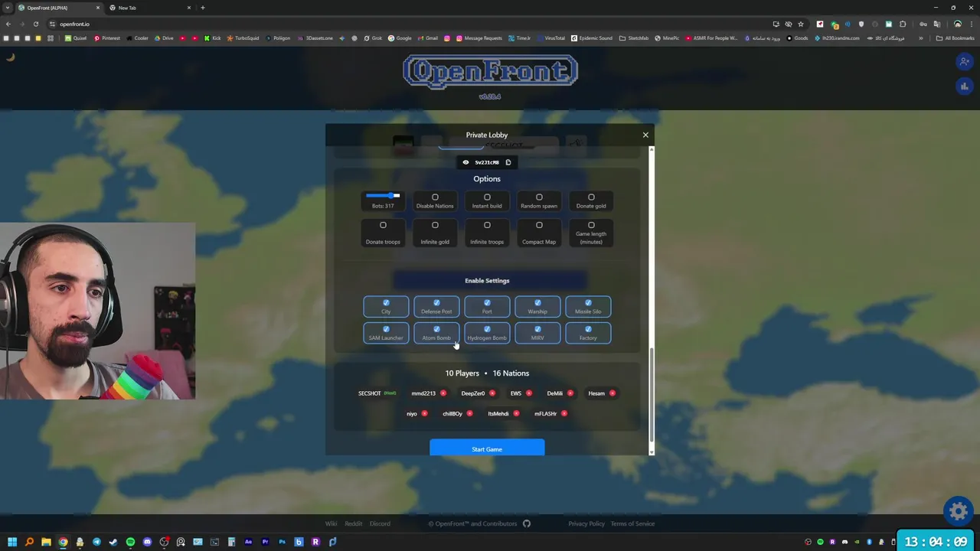This screenshot has height=551, width=980.
Task: Enable the Disable Nations option
Action: (x=435, y=201)
